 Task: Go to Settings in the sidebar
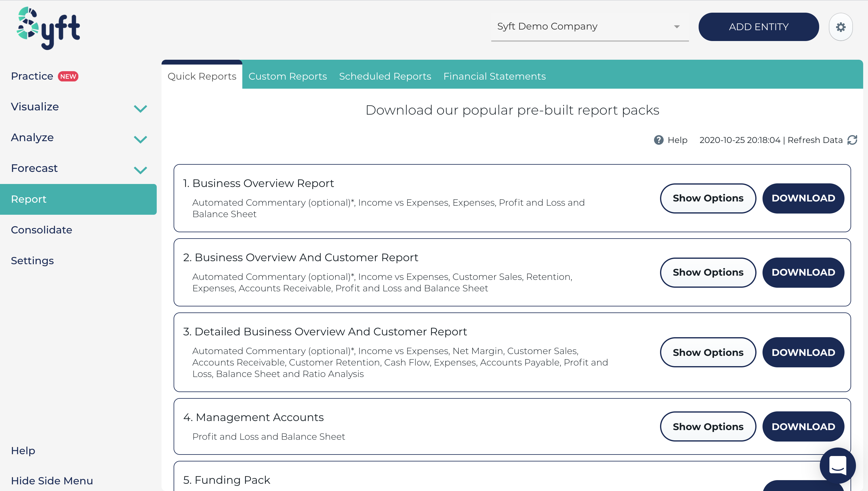point(32,260)
